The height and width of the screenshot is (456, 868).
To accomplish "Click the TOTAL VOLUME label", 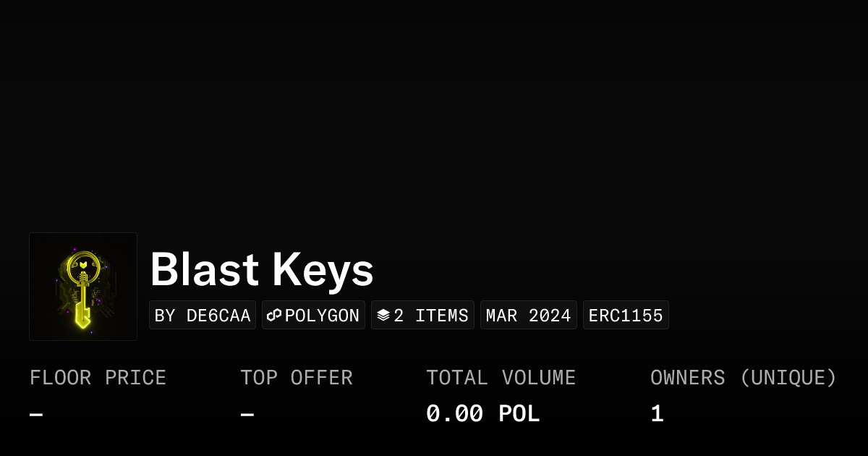I will tap(501, 378).
